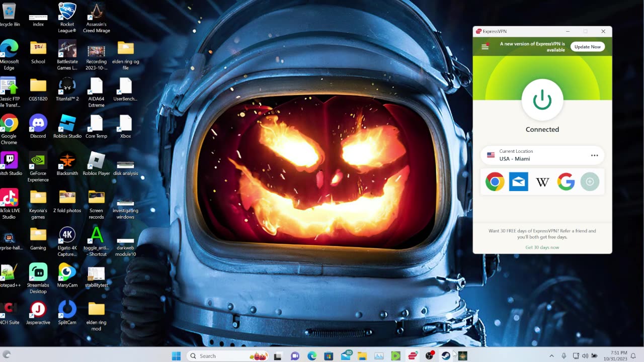Image resolution: width=644 pixels, height=362 pixels.
Task: Select the UserBenchmark shortcut file
Action: click(x=125, y=89)
